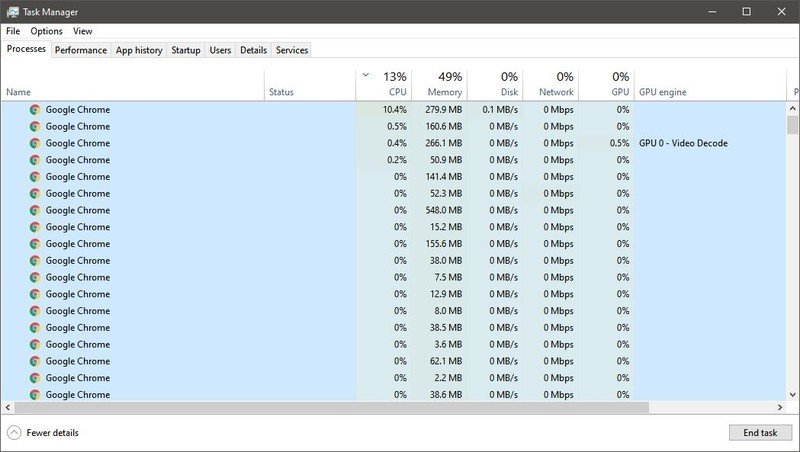Click the Chrome icon in the 38.5 MB row

click(35, 328)
